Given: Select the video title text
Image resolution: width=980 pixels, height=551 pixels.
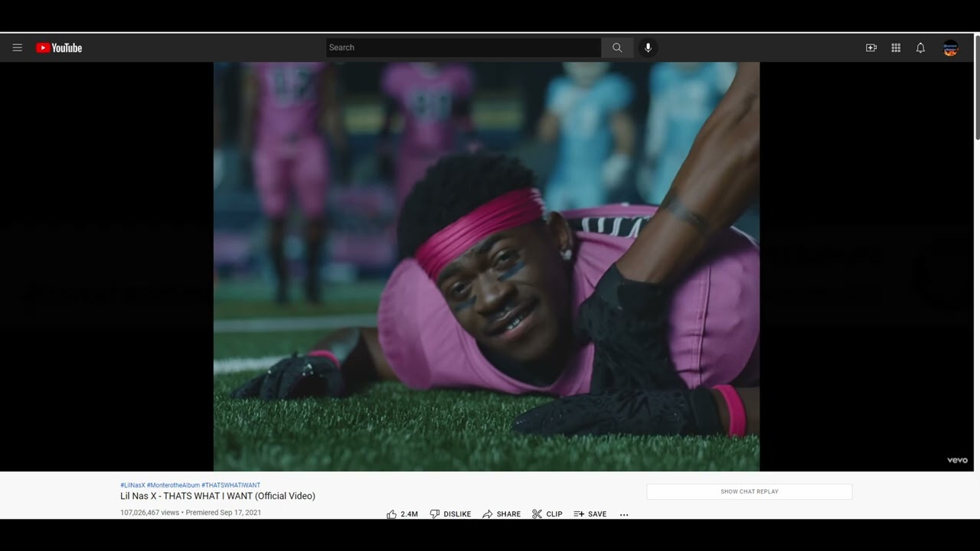Looking at the screenshot, I should (x=217, y=496).
